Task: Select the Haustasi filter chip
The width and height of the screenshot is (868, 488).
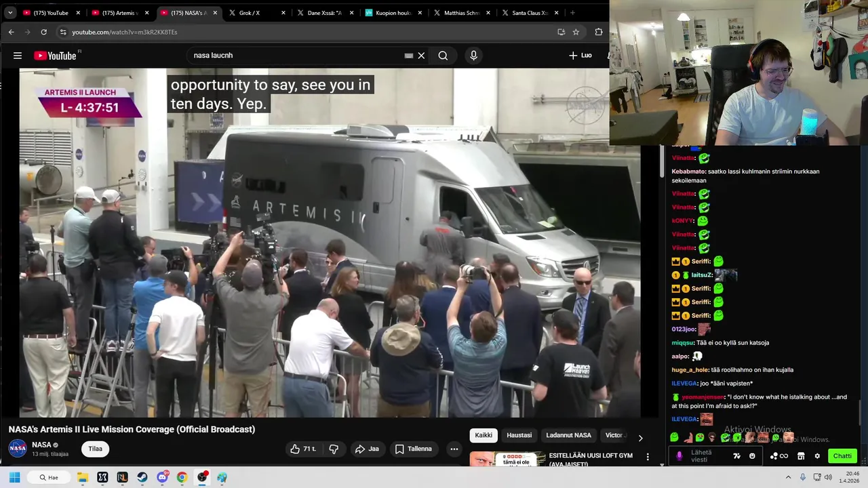Action: (519, 435)
